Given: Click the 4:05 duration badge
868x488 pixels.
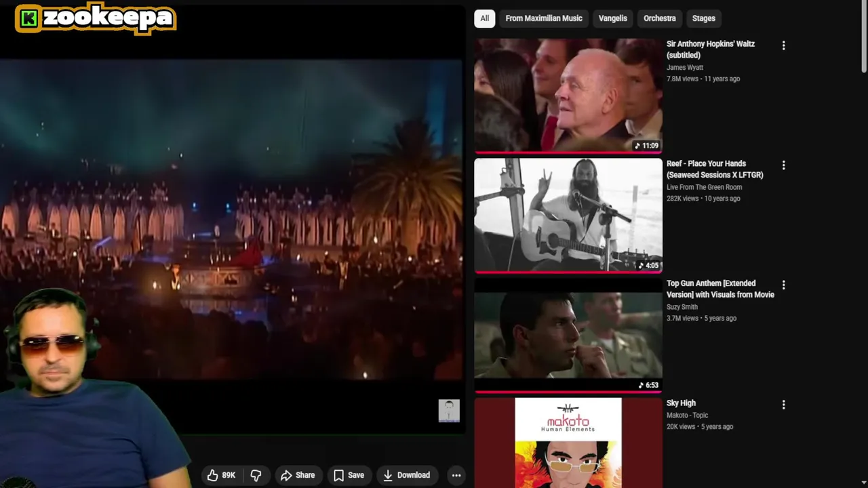Looking at the screenshot, I should tap(648, 266).
